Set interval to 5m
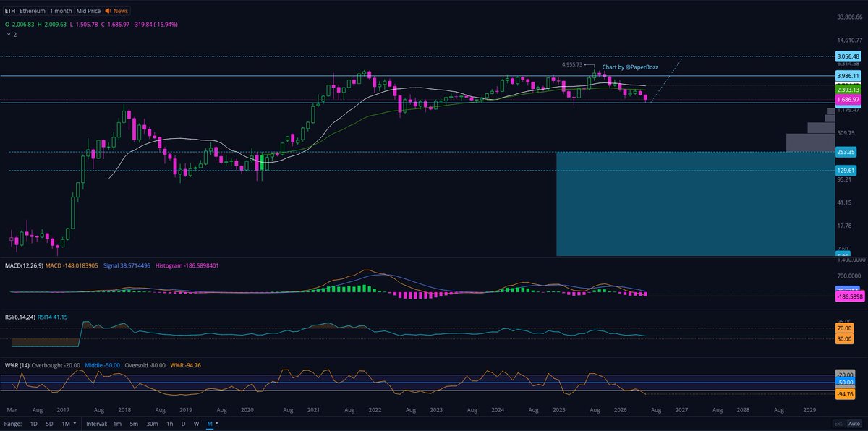 click(135, 423)
